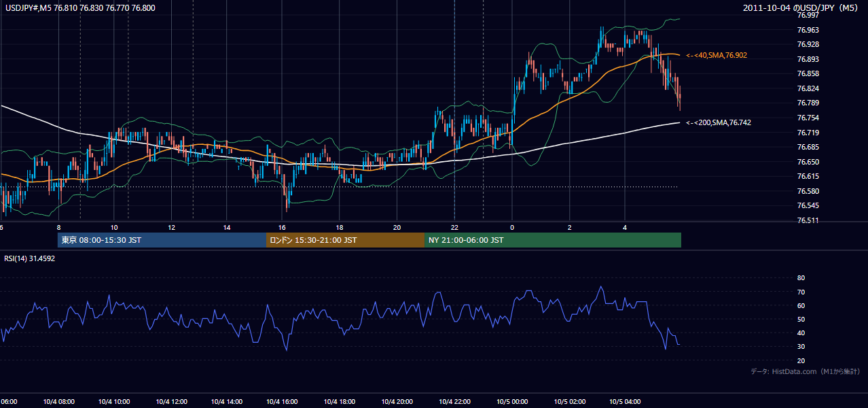Click the 10/4 12:00 time axis label
868x408 pixels.
coord(171,401)
